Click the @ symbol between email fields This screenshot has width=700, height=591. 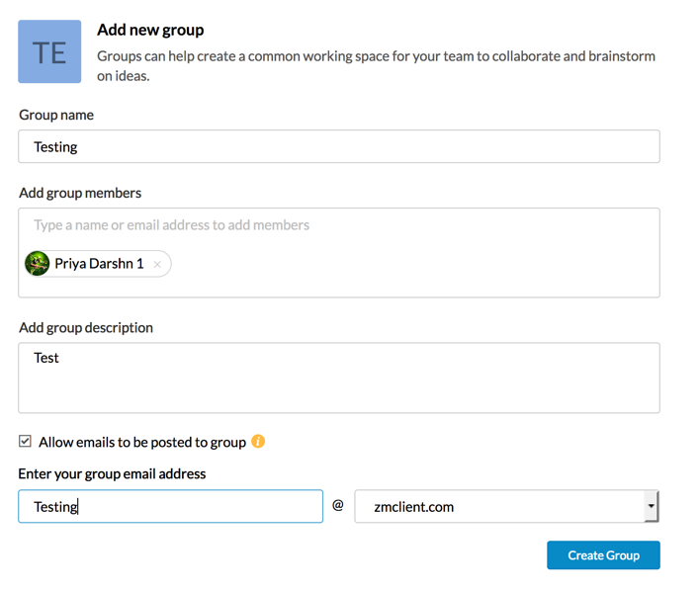coord(338,506)
